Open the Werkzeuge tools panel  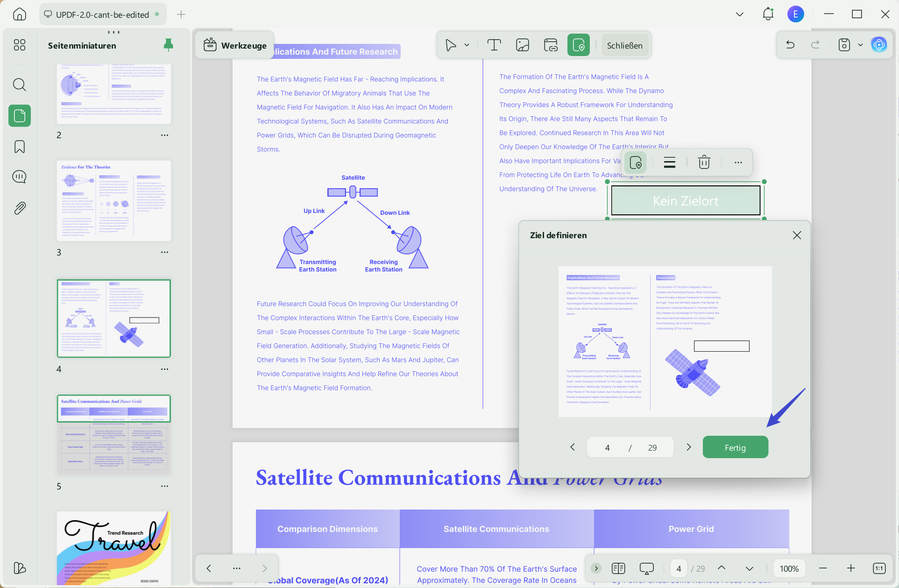click(x=235, y=45)
